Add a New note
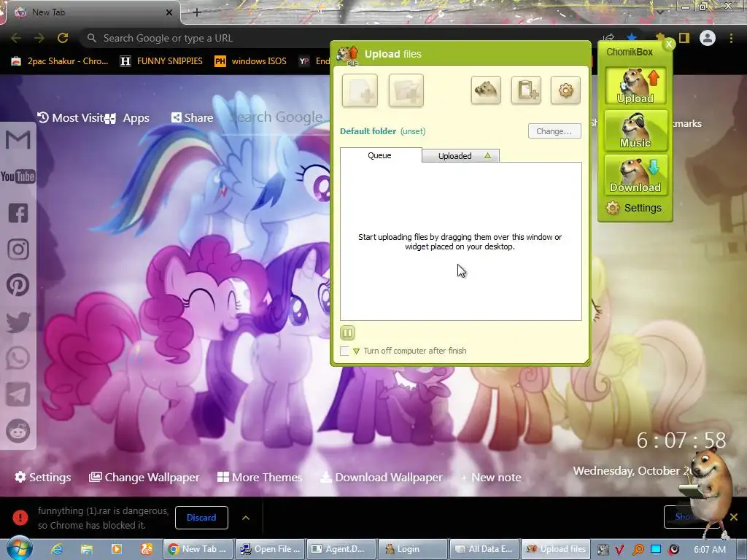 click(x=491, y=477)
